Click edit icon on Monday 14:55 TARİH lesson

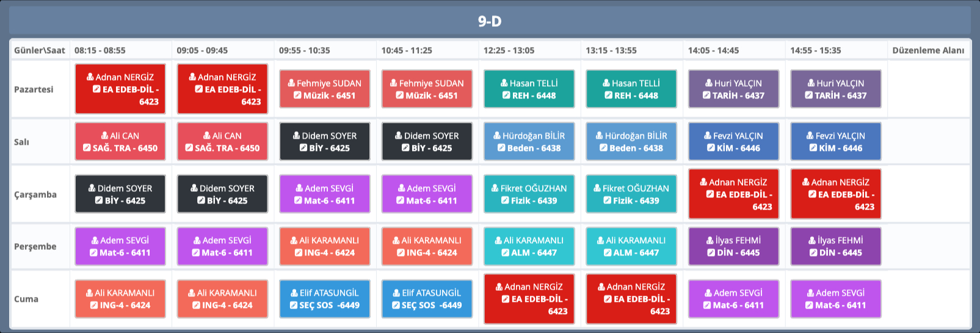coord(808,95)
